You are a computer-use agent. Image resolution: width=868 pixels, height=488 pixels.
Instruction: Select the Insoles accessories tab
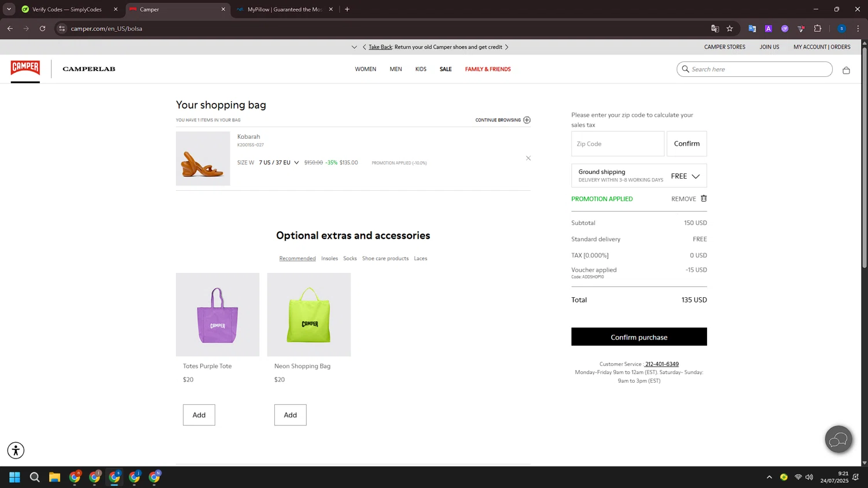pyautogui.click(x=330, y=258)
